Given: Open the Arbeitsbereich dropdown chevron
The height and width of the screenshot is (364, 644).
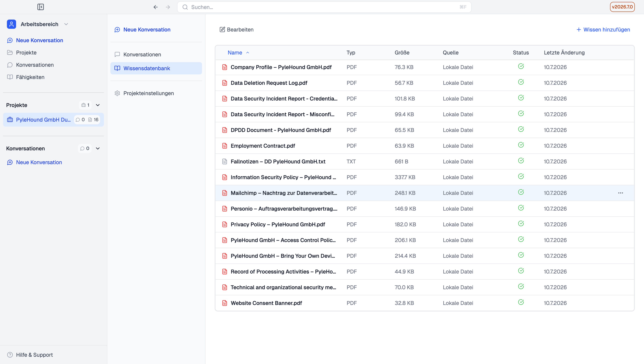Looking at the screenshot, I should [x=66, y=24].
